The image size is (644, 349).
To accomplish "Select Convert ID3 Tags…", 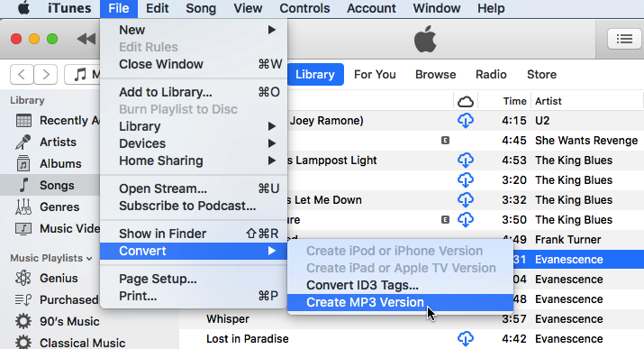I will point(400,285).
